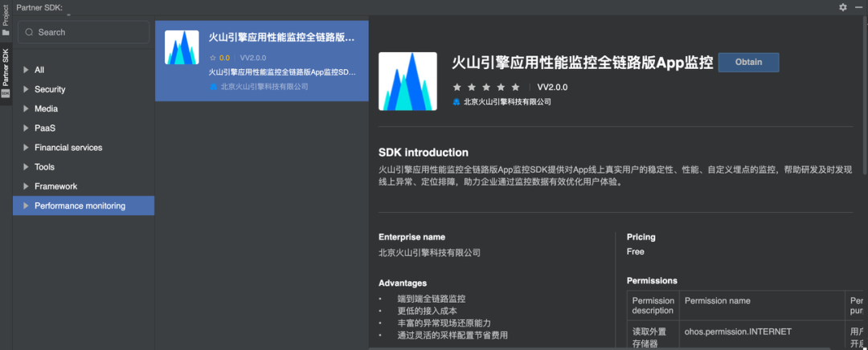Click the VV2.0.0 version in the list card
This screenshot has width=868, height=350.
[253, 58]
